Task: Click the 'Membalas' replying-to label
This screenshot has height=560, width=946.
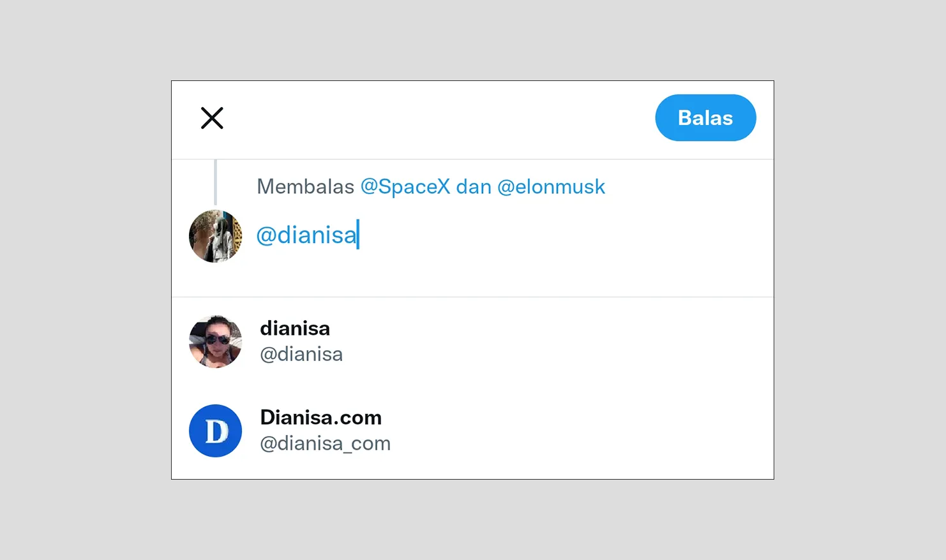Action: coord(306,186)
